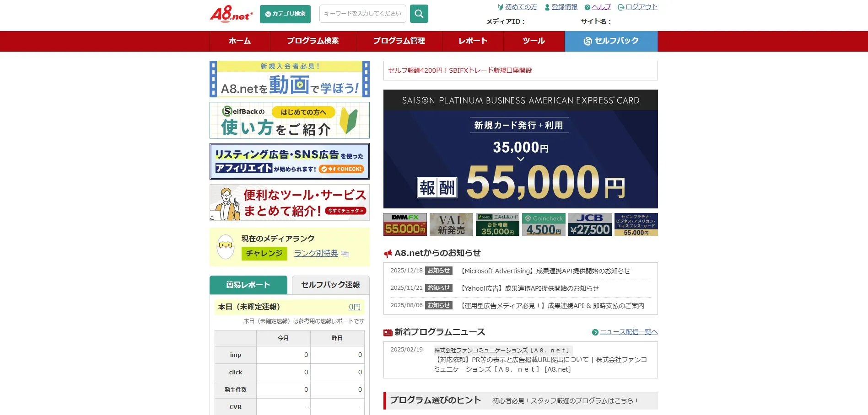Click the magnifier search button
Image resolution: width=868 pixels, height=415 pixels.
click(x=419, y=14)
